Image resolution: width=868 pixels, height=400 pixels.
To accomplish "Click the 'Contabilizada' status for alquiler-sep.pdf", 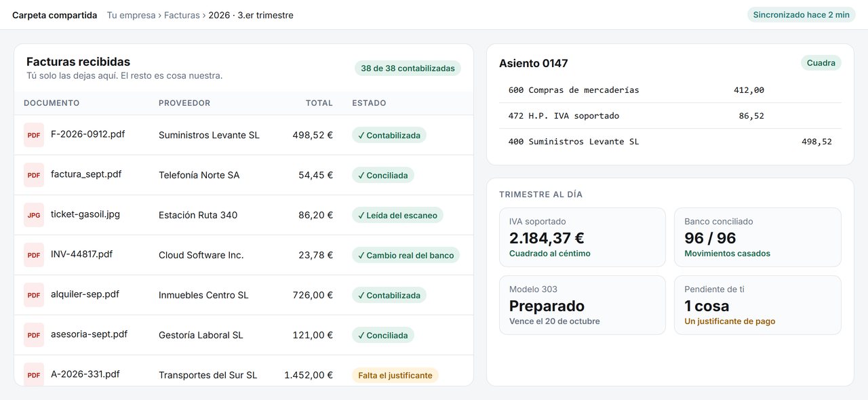I will coord(389,295).
